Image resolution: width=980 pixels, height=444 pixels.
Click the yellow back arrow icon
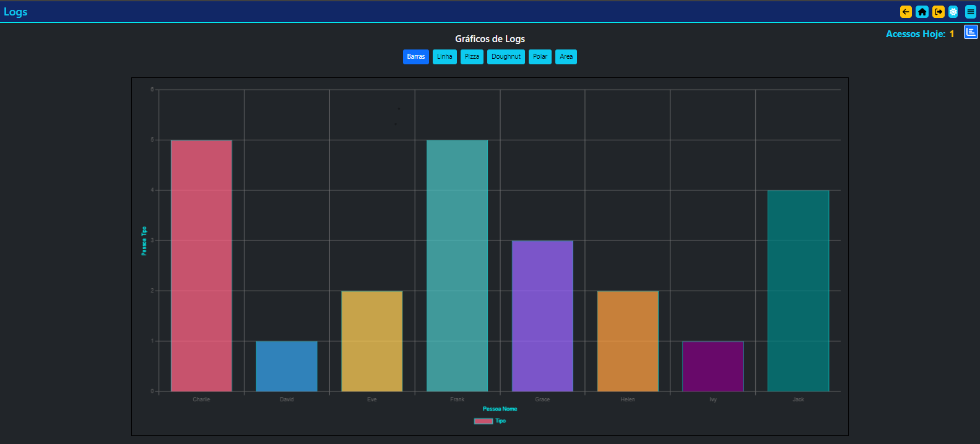tap(906, 12)
